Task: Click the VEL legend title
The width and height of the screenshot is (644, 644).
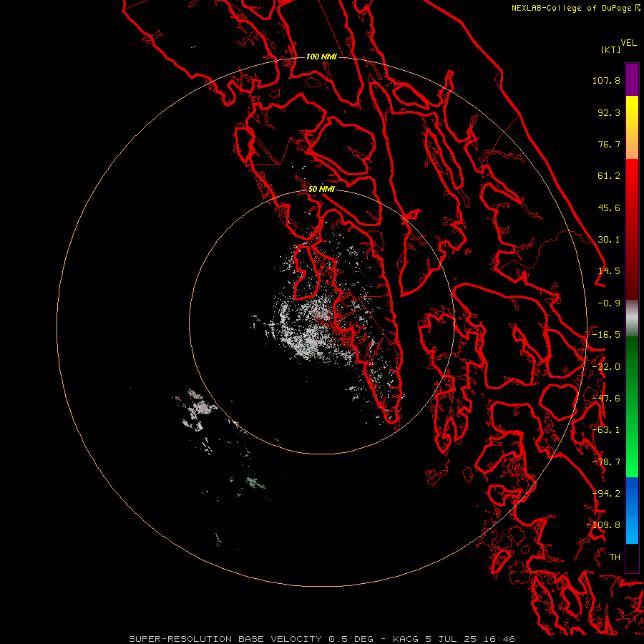Action: coord(628,43)
